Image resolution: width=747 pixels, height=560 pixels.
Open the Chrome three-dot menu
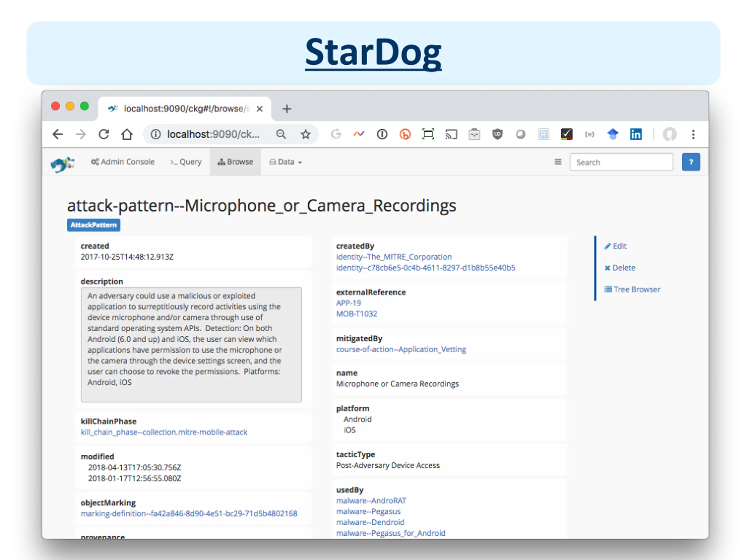[x=693, y=134]
